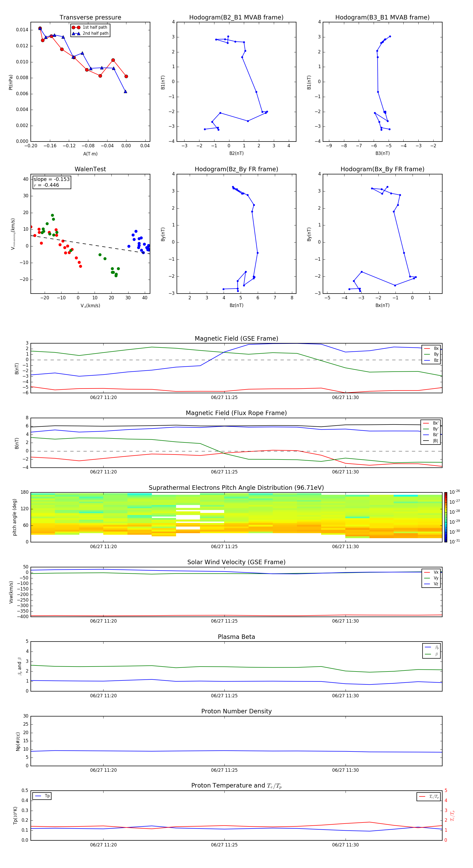The image size is (473, 868).
Task: Click the 'Bz(nT)' x-axis label
Action: point(236,305)
